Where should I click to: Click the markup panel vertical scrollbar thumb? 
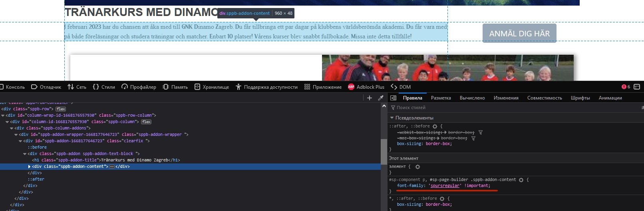384,151
